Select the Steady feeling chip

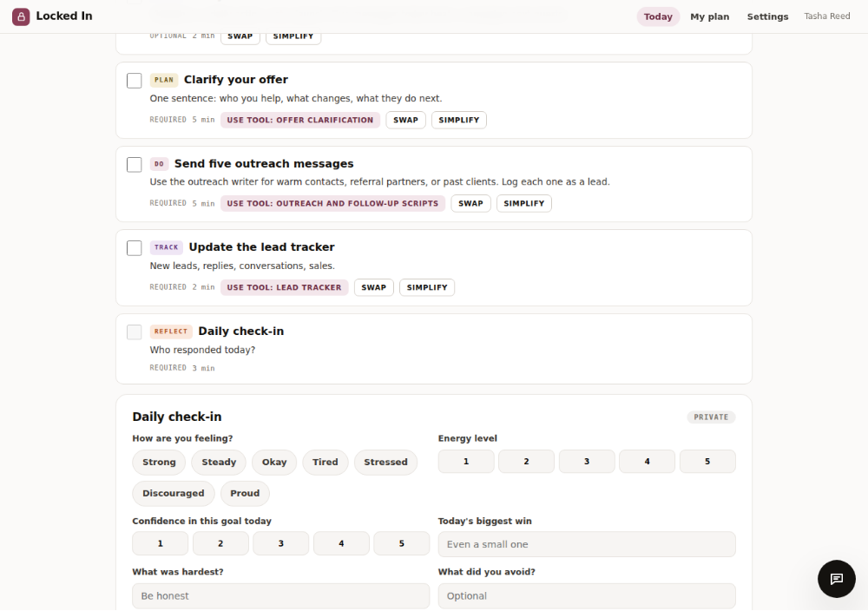[x=219, y=462]
